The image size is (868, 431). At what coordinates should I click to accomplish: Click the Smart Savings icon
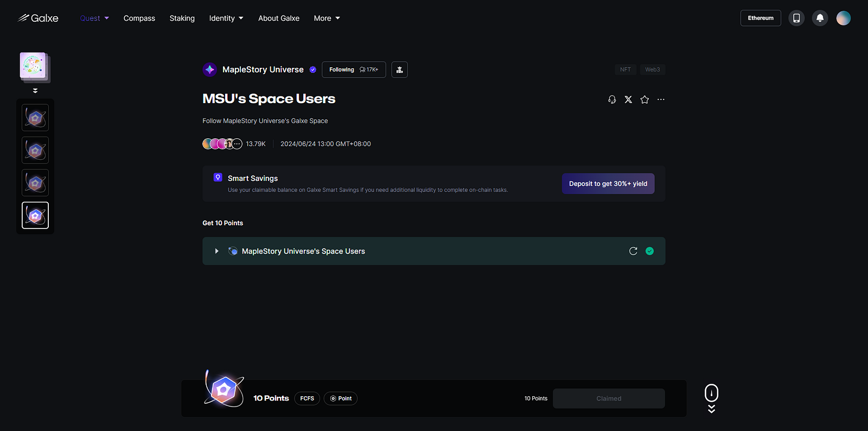(x=218, y=178)
